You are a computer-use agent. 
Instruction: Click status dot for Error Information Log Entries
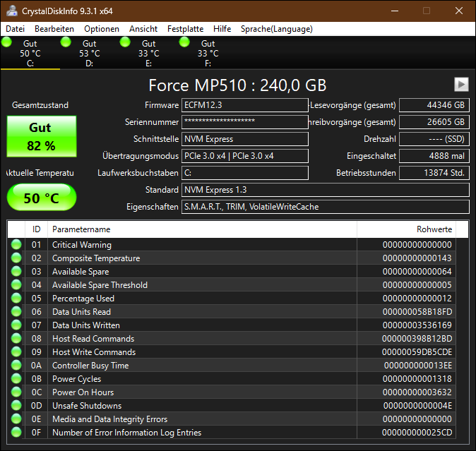click(x=16, y=432)
